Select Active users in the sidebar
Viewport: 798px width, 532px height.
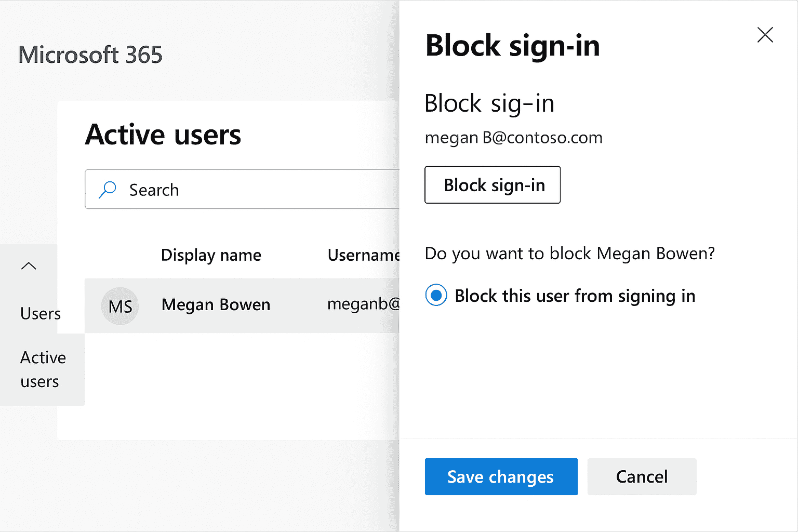43,369
